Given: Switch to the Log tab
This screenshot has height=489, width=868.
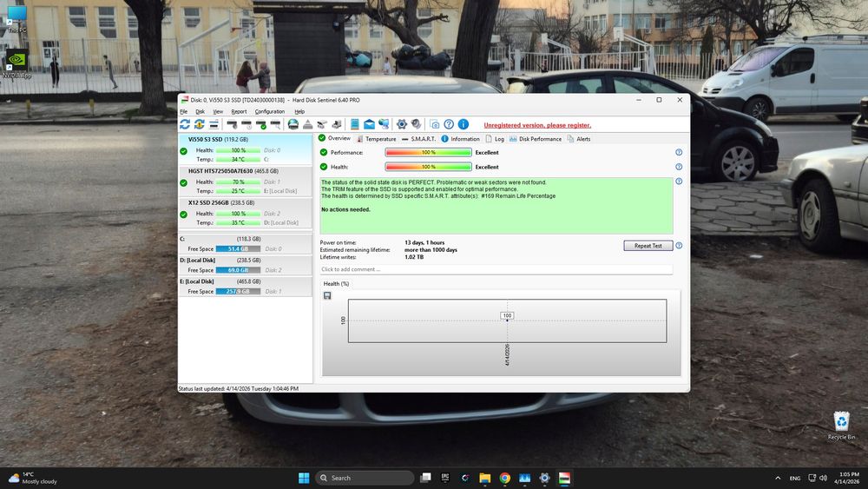Looking at the screenshot, I should point(495,139).
